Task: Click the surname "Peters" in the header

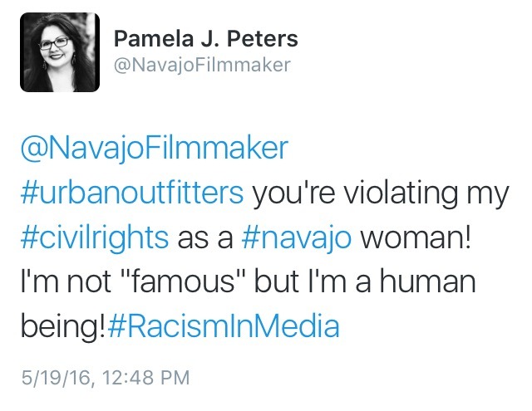Action: 263,38
